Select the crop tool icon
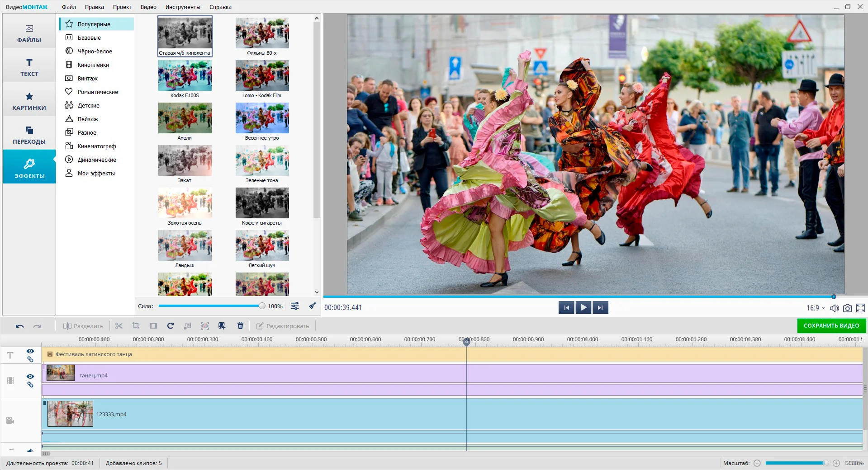 pyautogui.click(x=136, y=326)
